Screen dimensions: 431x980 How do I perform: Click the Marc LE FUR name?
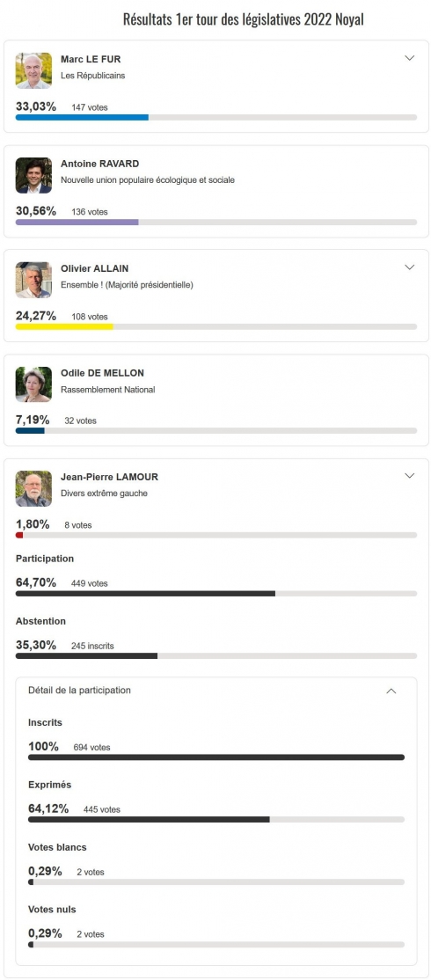tap(91, 59)
